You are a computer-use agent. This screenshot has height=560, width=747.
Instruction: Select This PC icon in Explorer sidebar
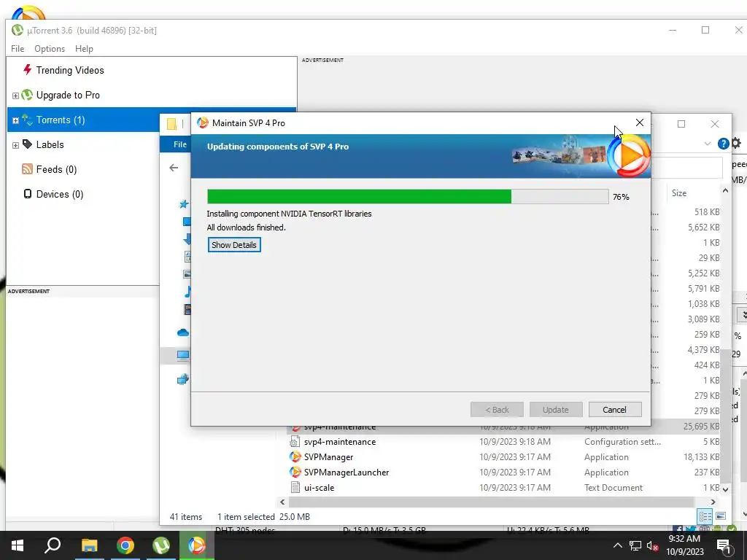click(183, 355)
